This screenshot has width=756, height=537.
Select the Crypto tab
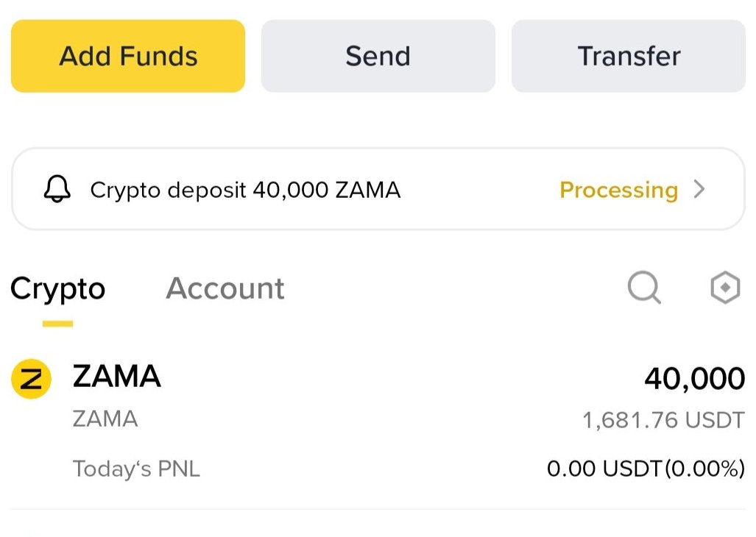[x=57, y=288]
